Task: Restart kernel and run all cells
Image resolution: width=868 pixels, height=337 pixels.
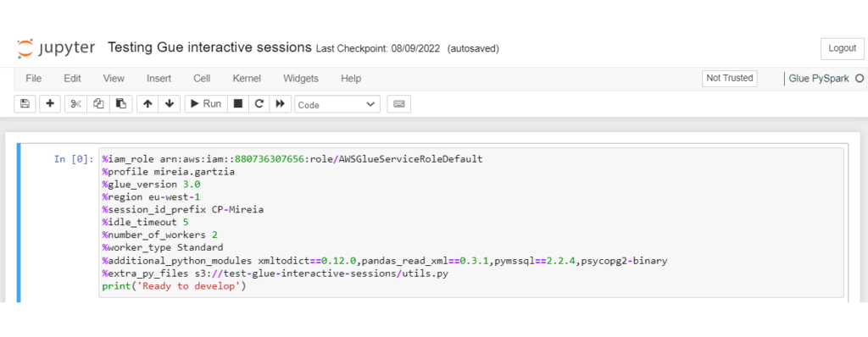Action: click(280, 103)
